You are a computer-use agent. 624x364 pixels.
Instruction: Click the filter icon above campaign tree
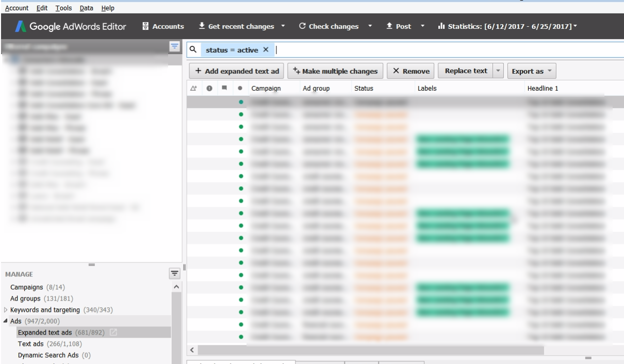[x=174, y=46]
